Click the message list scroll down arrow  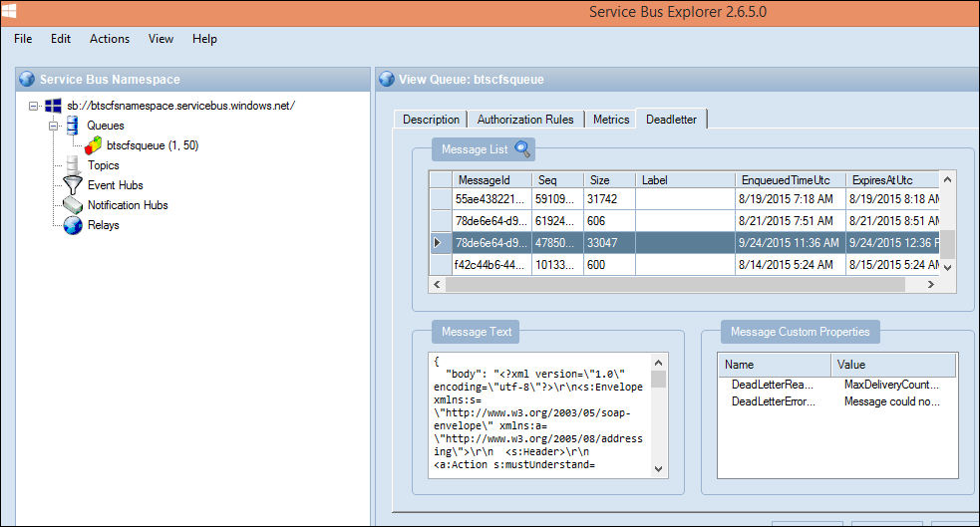(x=947, y=267)
